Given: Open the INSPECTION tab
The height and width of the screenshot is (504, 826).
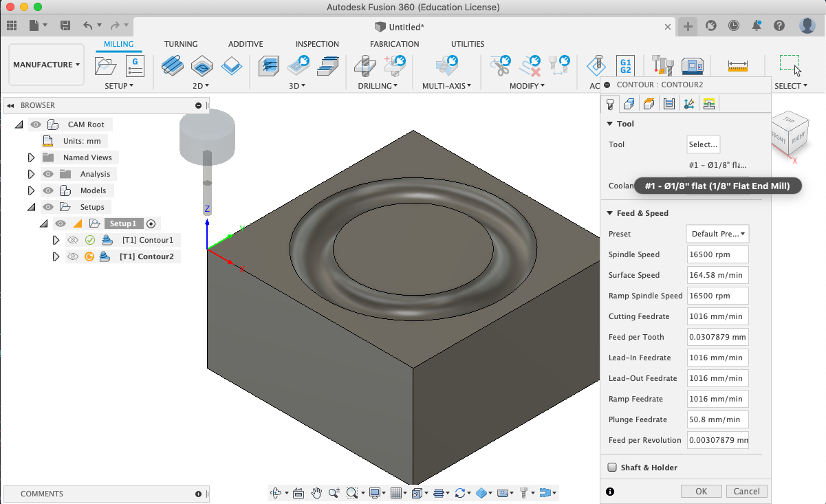Looking at the screenshot, I should 317,44.
